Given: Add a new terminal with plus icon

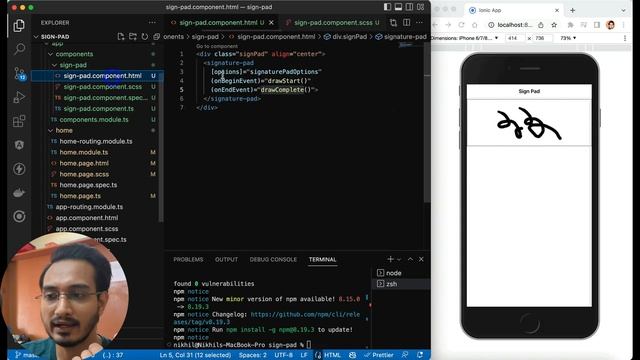Looking at the screenshot, I should [390, 259].
